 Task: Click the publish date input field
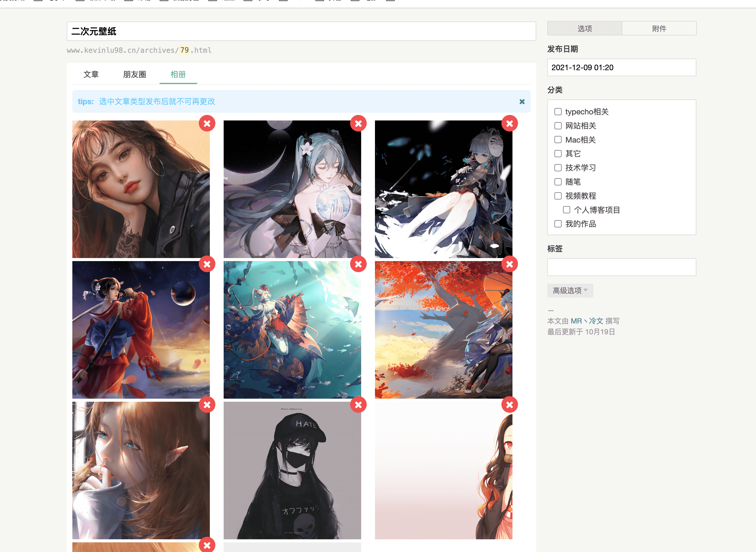(x=620, y=67)
